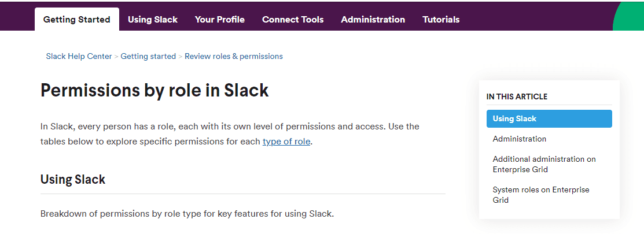The height and width of the screenshot is (234, 644).
Task: Click the Slack Help Center breadcrumb link
Action: [79, 57]
